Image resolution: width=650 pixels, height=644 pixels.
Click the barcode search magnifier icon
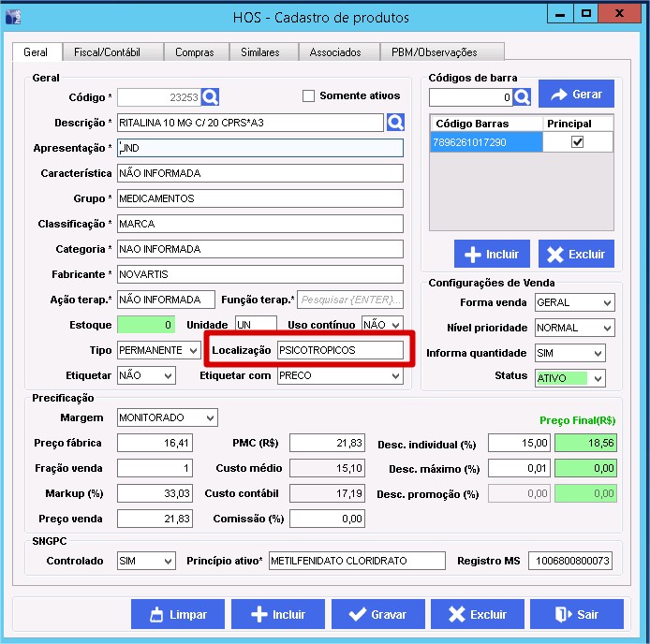[522, 97]
